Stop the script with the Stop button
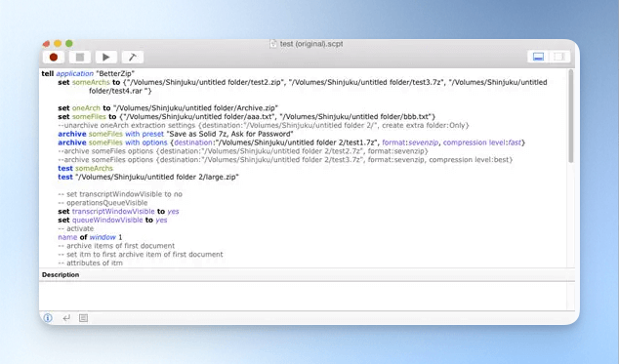This screenshot has height=364, width=619. coord(80,58)
